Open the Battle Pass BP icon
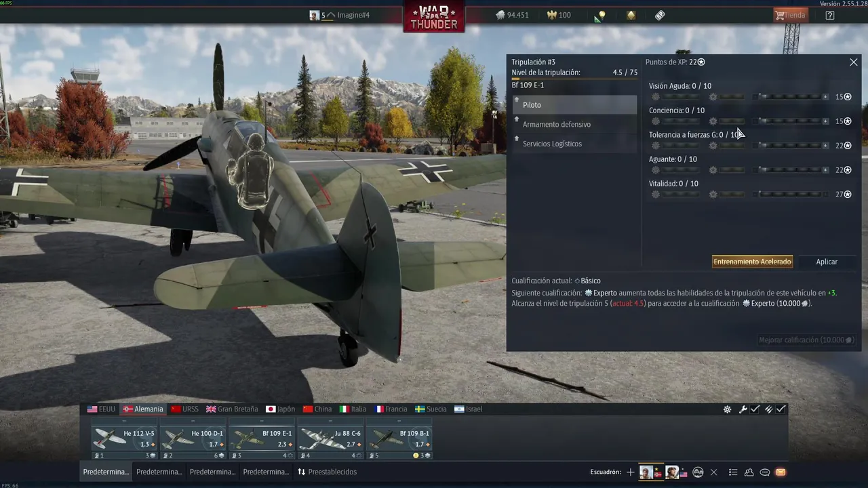This screenshot has height=488, width=868. 660,15
